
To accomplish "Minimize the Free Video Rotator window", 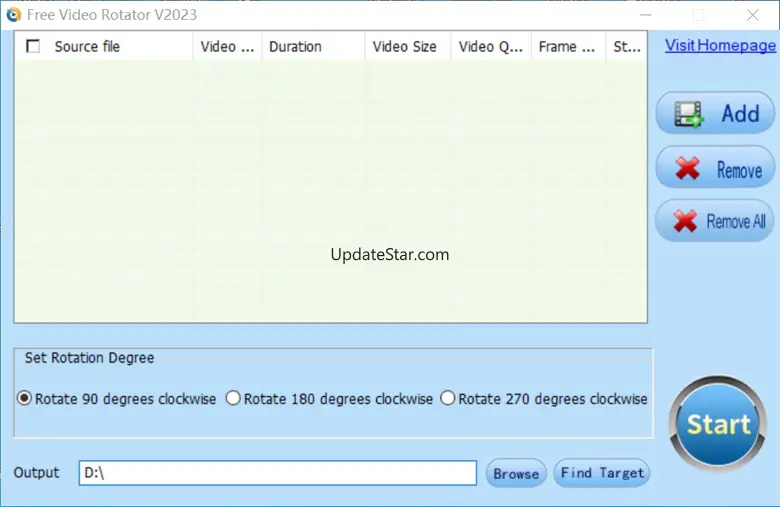I will pyautogui.click(x=646, y=15).
